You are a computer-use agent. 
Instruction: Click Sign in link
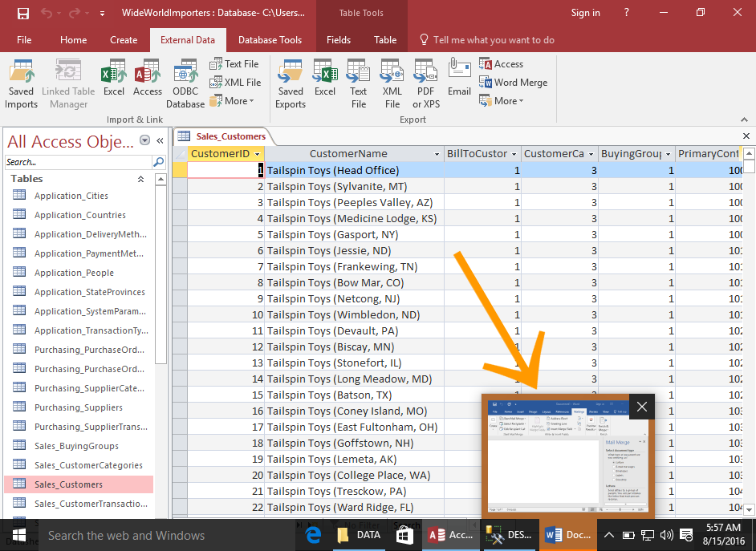pyautogui.click(x=585, y=13)
